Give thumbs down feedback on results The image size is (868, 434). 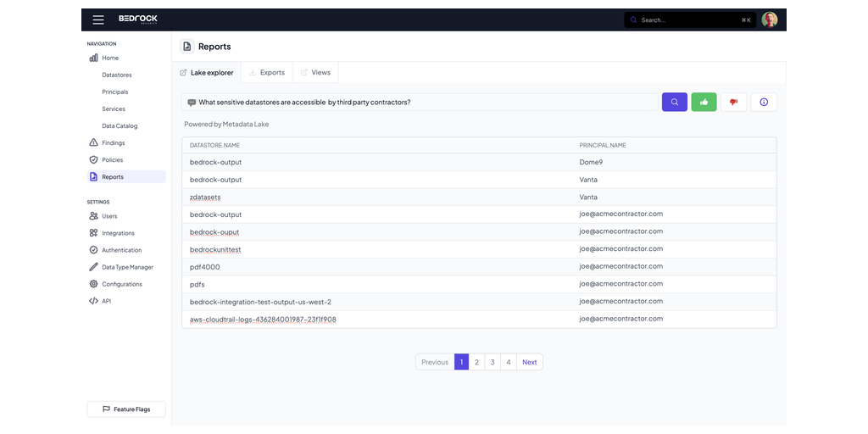[734, 102]
